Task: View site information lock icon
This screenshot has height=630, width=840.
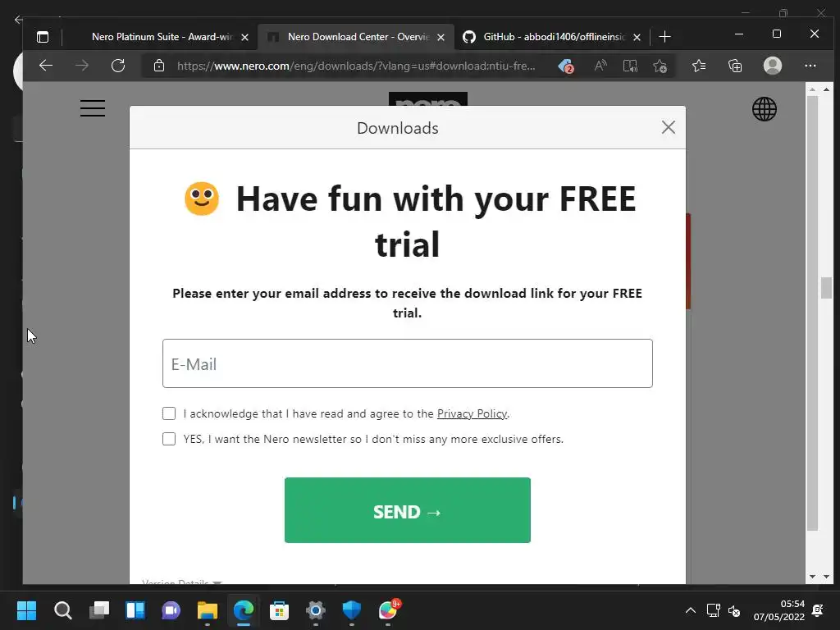Action: pos(158,66)
